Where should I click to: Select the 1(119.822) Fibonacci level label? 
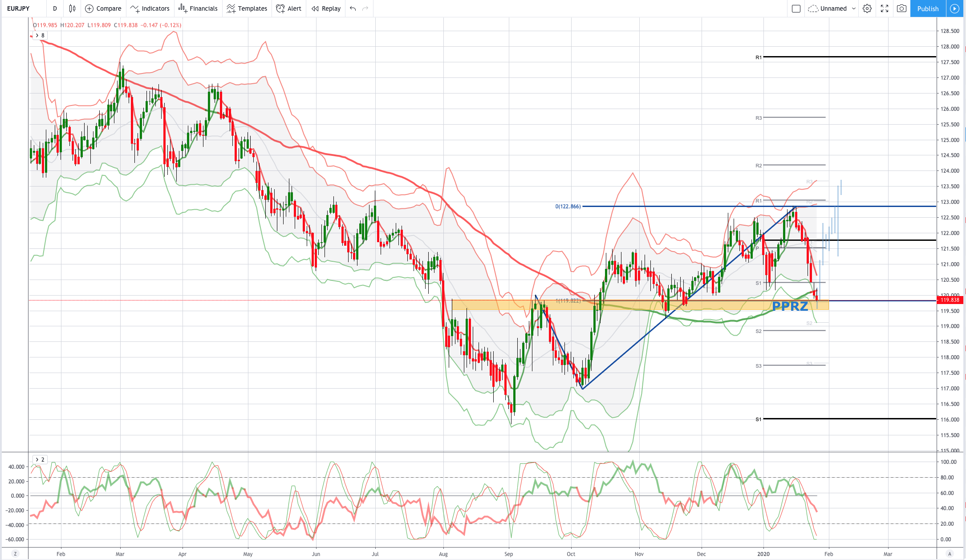568,301
